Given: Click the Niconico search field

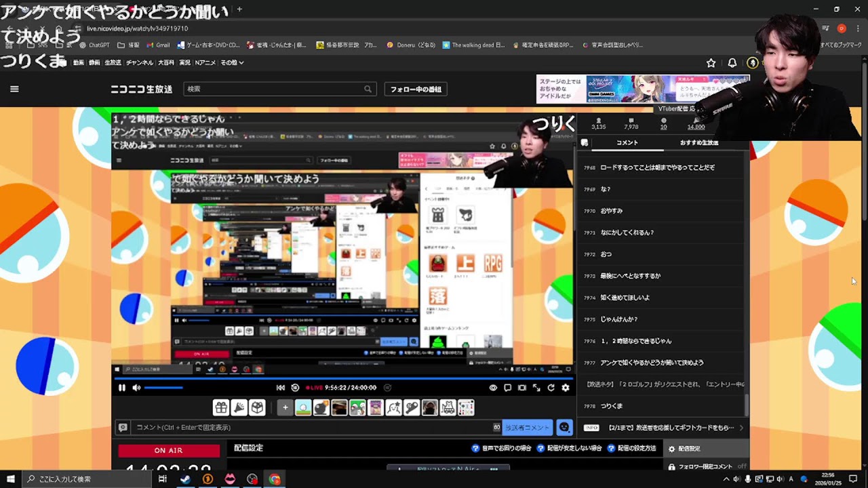Looking at the screenshot, I should tap(273, 89).
